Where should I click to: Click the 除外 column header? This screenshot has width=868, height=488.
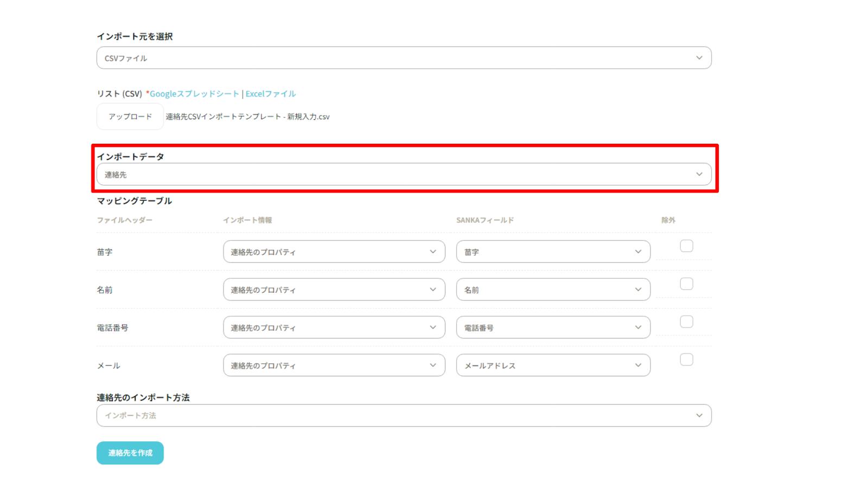pos(668,220)
